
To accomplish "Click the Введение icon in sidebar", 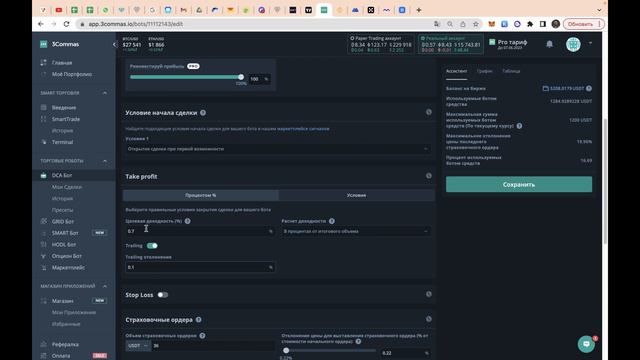I will pyautogui.click(x=44, y=107).
